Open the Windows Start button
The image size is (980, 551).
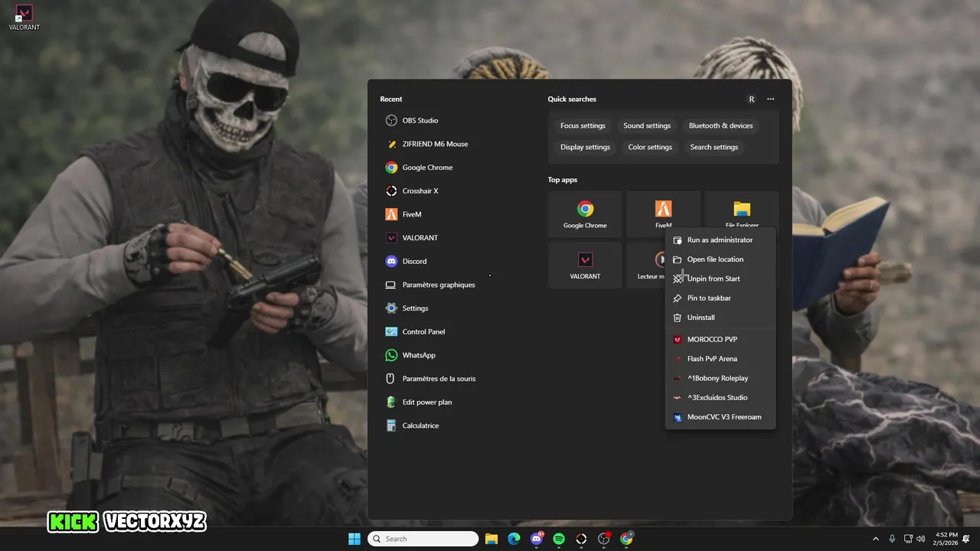coord(354,539)
